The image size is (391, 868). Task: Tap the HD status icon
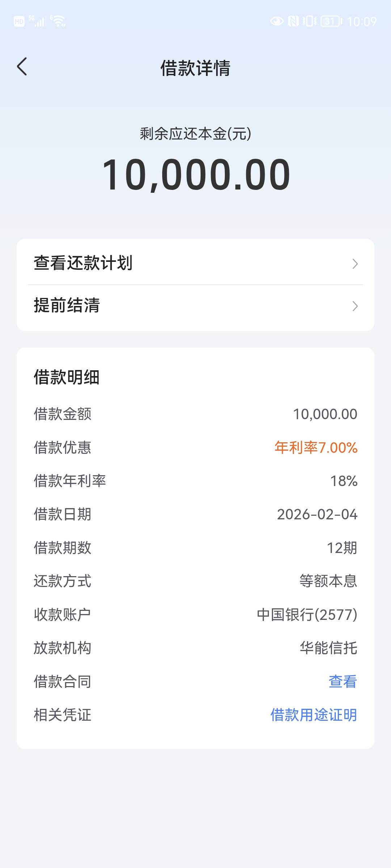click(19, 22)
